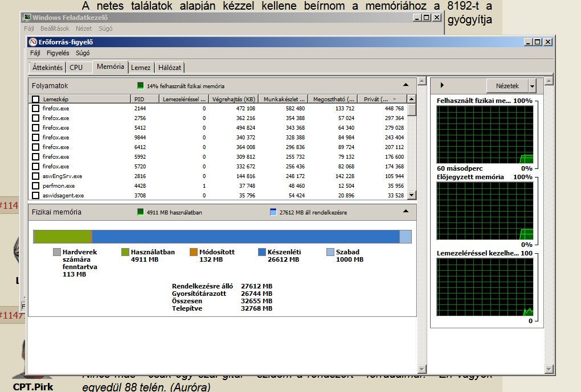Click the blue '27612 MB áll rendelkezésre' icon
The height and width of the screenshot is (392, 581).
273,212
